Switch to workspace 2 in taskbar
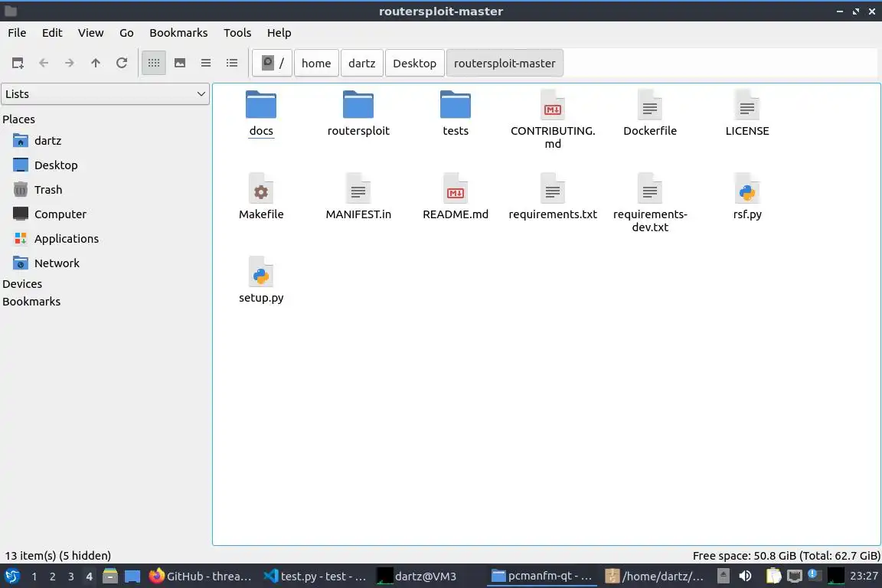 tap(52, 577)
